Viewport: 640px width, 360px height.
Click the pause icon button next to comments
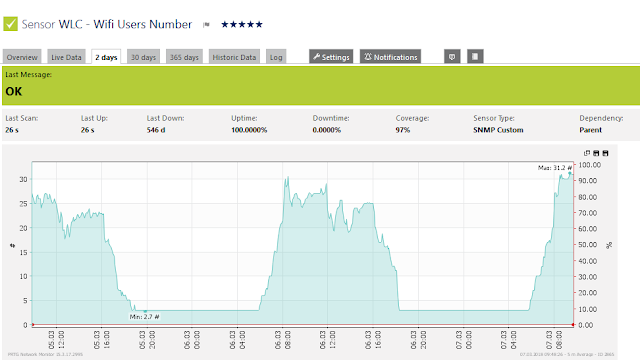[x=475, y=57]
